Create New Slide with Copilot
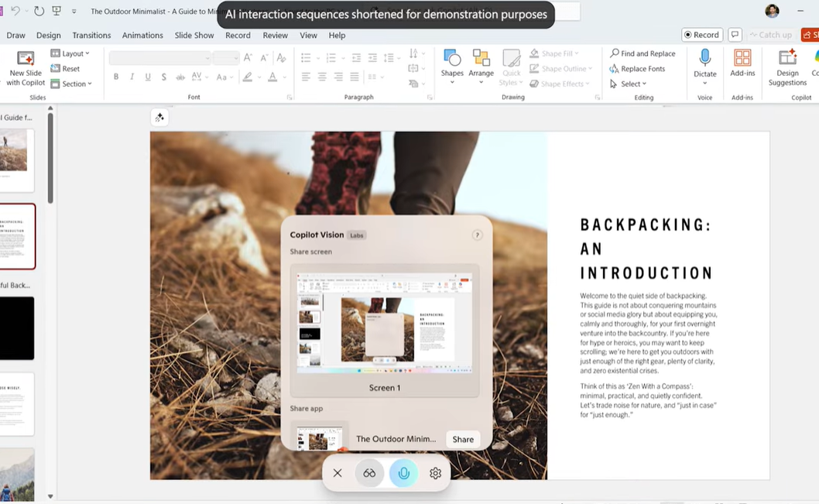 click(x=26, y=67)
